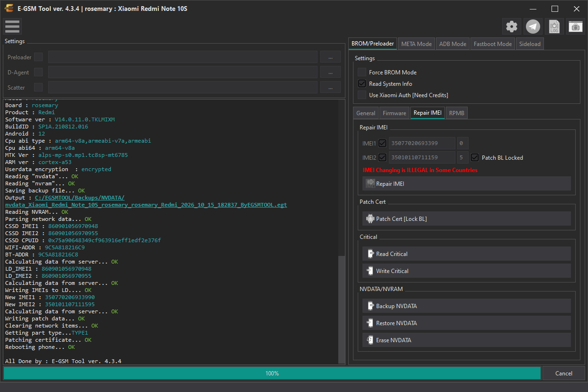Enable the Preloader checkbox
Screen dimensions: 588x392
point(38,57)
